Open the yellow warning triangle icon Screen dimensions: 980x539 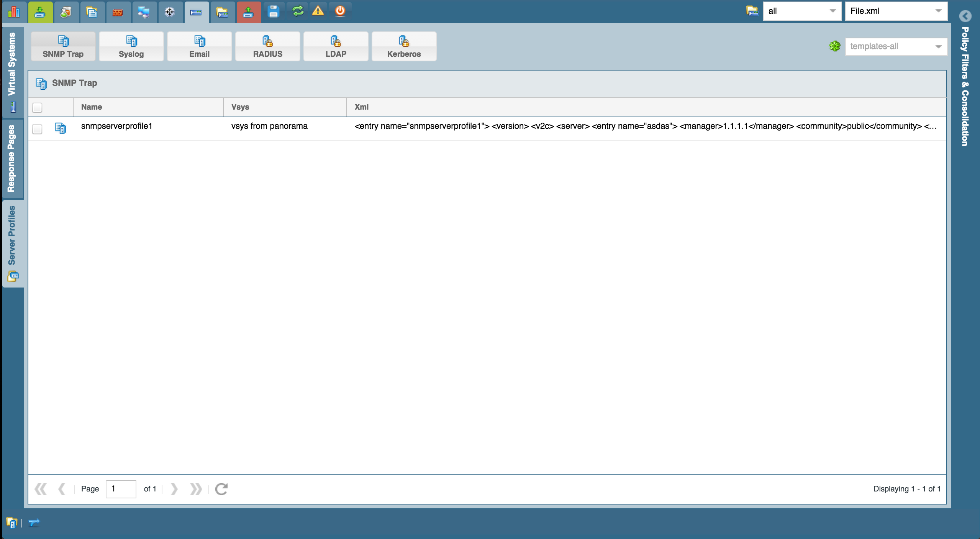(x=318, y=11)
